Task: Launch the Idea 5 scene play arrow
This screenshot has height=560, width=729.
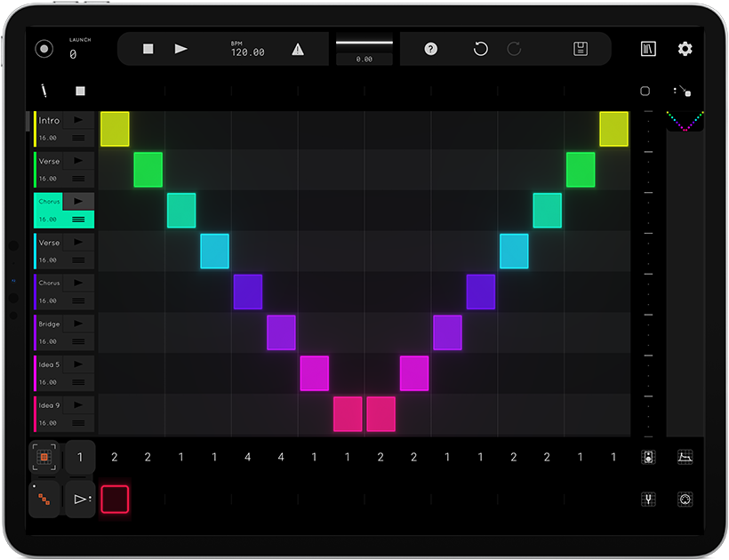Action: (x=78, y=364)
